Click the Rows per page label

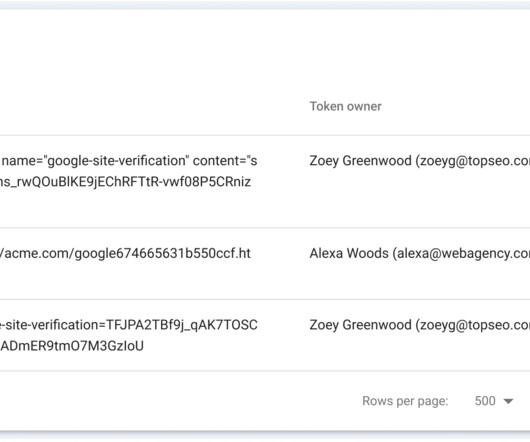pos(405,401)
